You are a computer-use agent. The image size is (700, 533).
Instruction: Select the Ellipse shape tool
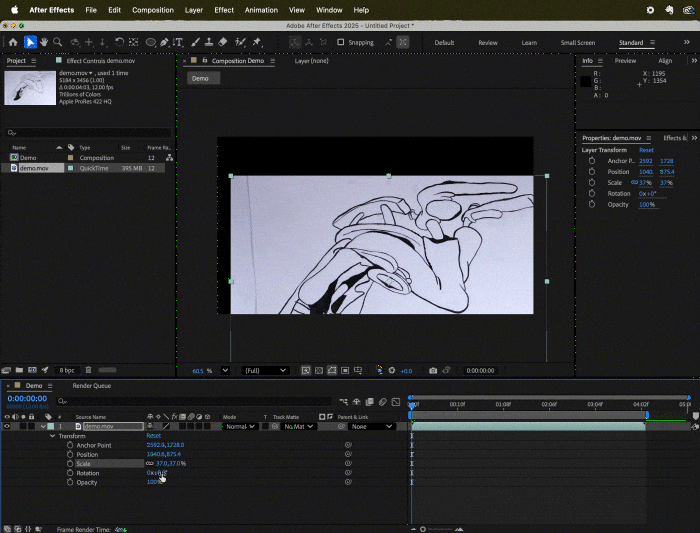151,42
